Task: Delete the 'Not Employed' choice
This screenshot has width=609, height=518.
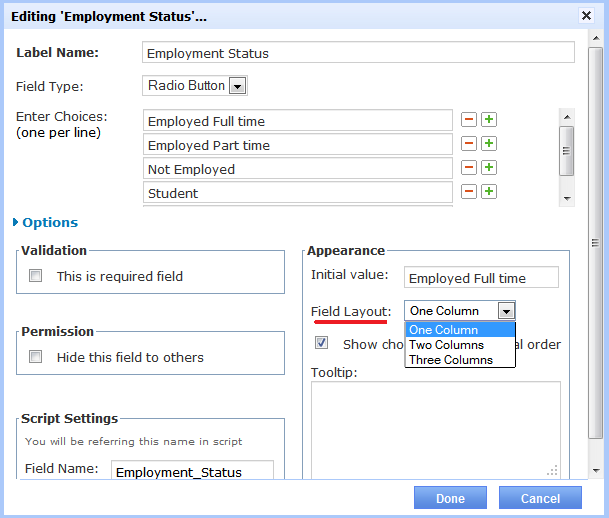Action: 468,168
